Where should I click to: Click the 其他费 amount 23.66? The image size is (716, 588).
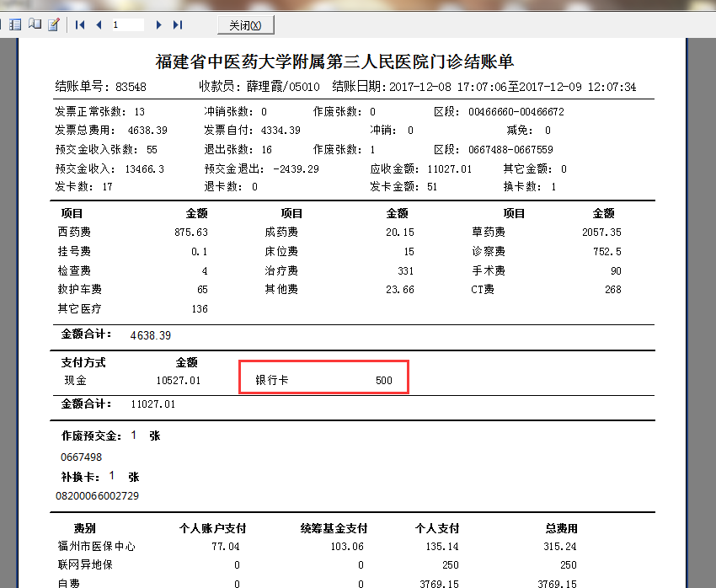[399, 290]
